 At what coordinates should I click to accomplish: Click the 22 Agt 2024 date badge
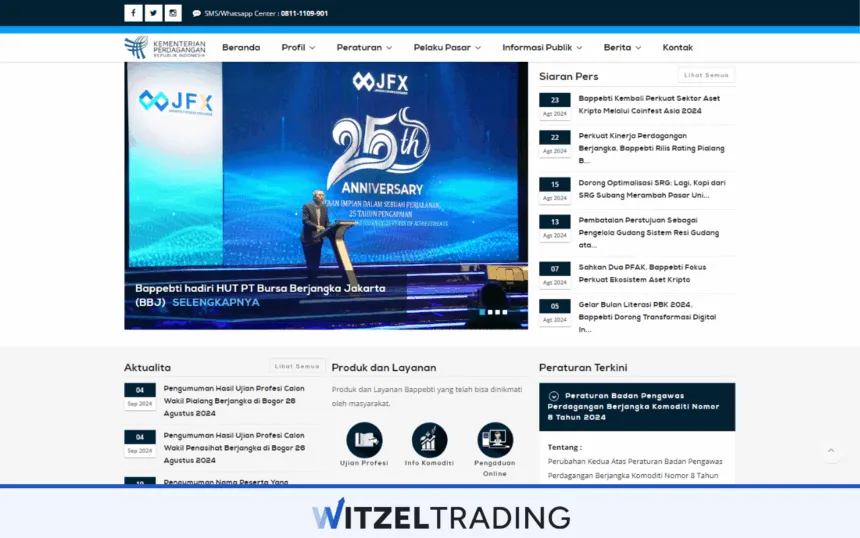(x=555, y=143)
